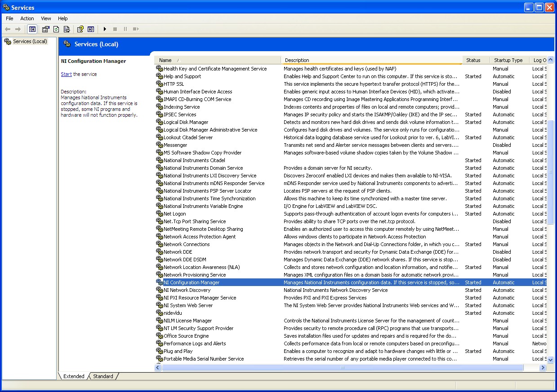Screen dimensions: 557x392
Task: Click the Restart Service icon in the toolbar
Action: [x=136, y=29]
